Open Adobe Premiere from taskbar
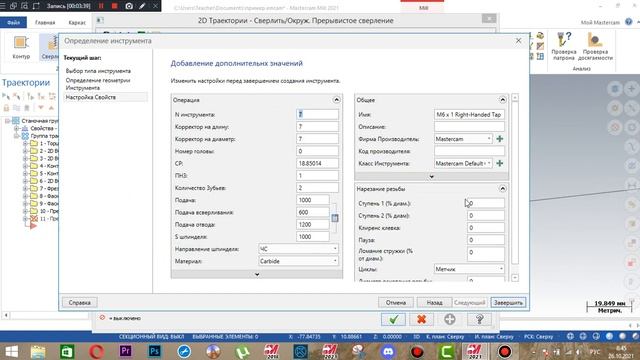This screenshot has width=640, height=360. coord(125,351)
